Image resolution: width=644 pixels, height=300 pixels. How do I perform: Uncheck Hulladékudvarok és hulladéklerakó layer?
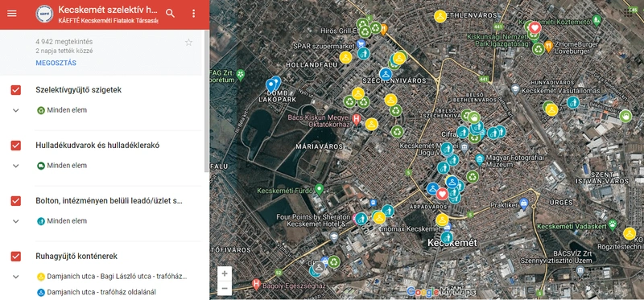coord(16,146)
